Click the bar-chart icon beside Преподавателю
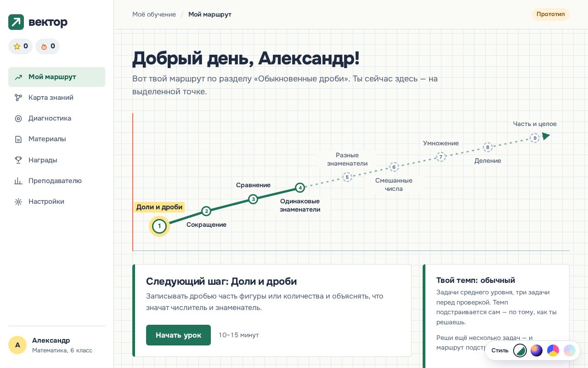Screen dimensions: 588x368 [18, 181]
